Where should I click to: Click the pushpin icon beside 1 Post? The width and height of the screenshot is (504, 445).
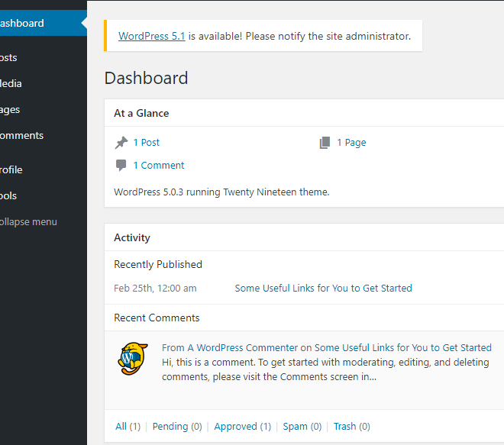point(121,143)
